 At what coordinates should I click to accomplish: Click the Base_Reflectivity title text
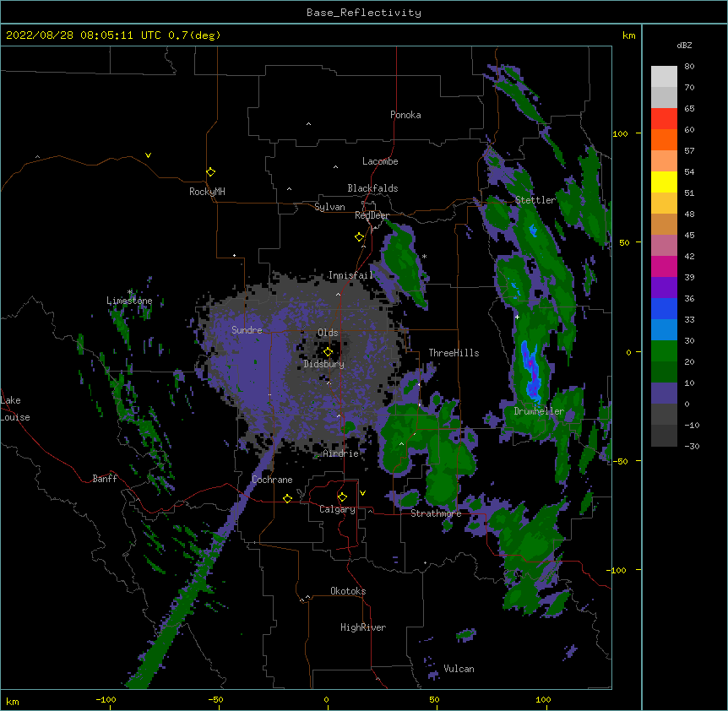tap(364, 13)
